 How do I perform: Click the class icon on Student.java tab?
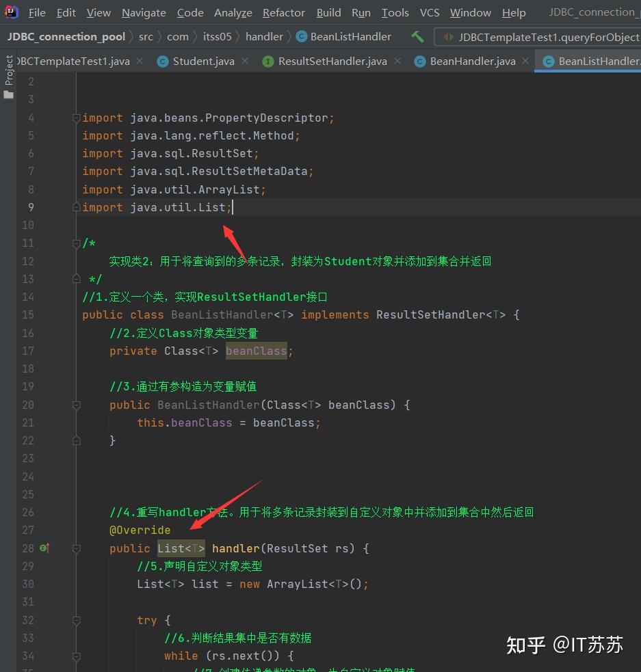pos(163,61)
